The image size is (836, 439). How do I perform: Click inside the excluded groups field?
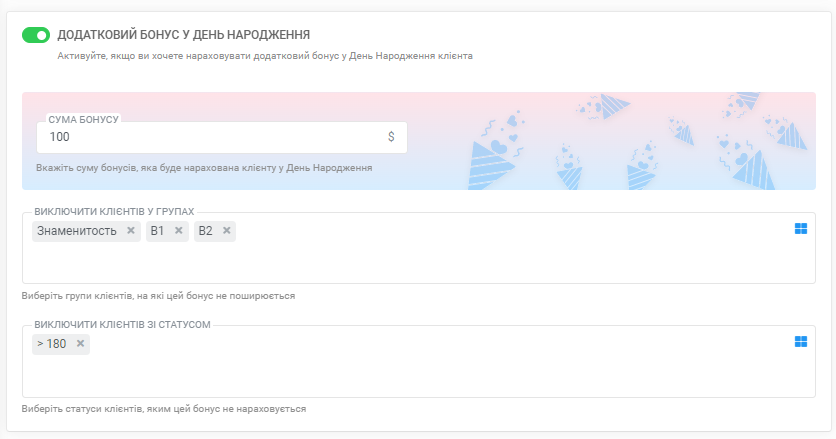(x=419, y=248)
